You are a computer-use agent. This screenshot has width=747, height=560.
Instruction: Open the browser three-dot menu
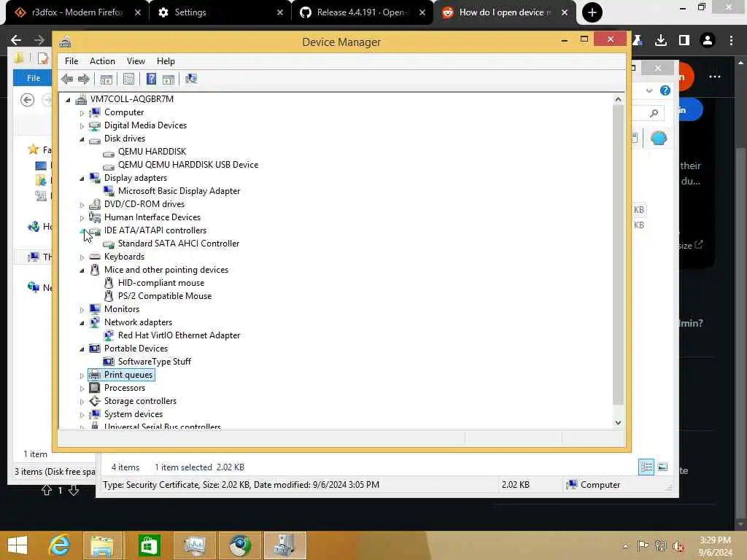731,41
